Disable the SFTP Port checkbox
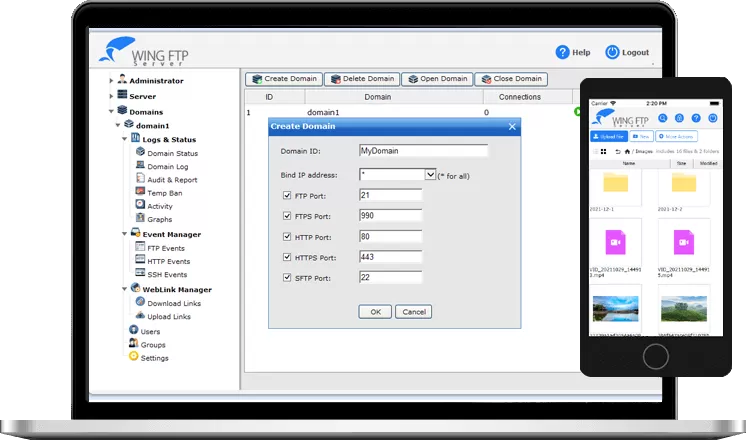Screen dimensions: 746x441 tap(287, 277)
